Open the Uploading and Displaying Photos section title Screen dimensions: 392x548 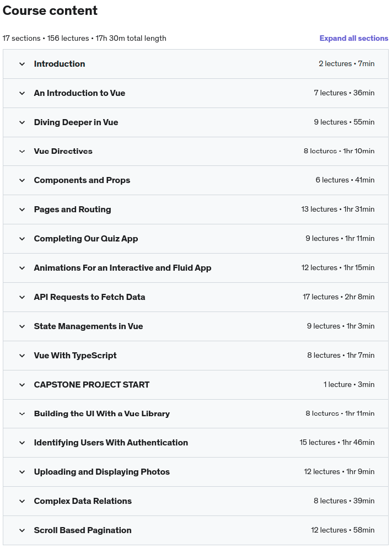click(x=101, y=472)
